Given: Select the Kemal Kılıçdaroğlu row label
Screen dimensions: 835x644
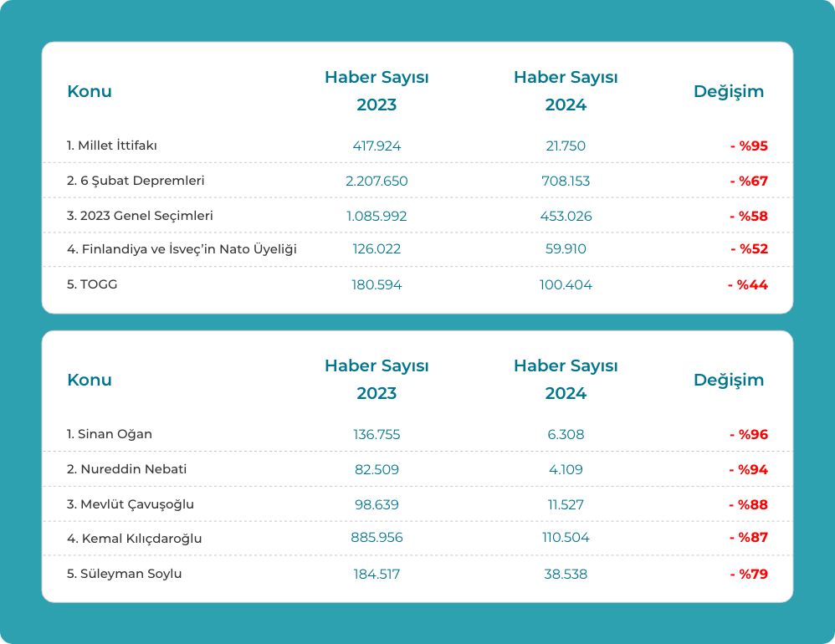Looking at the screenshot, I should point(134,538).
